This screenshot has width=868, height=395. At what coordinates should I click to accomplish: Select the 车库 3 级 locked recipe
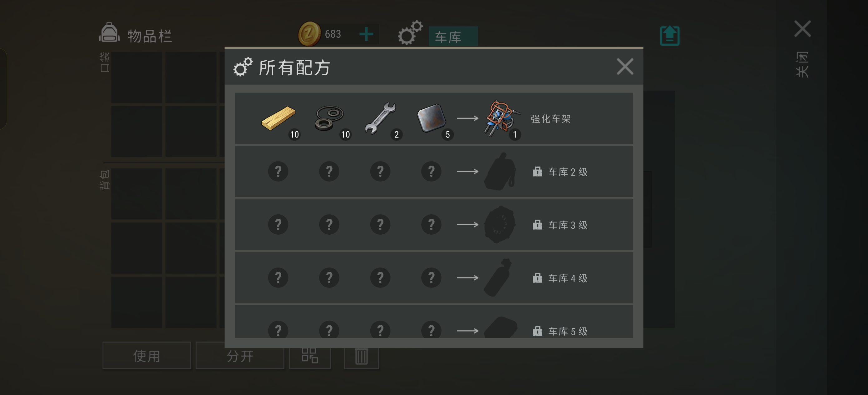(x=434, y=225)
